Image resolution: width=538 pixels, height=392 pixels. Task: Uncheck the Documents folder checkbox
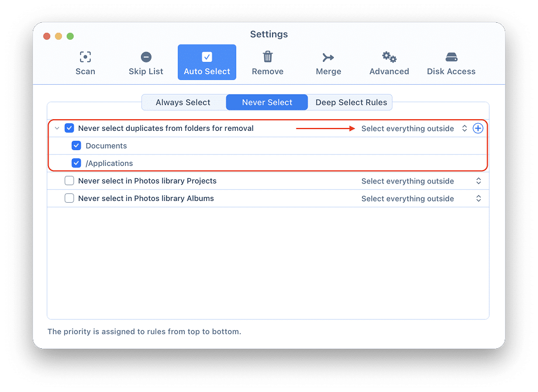(x=76, y=146)
